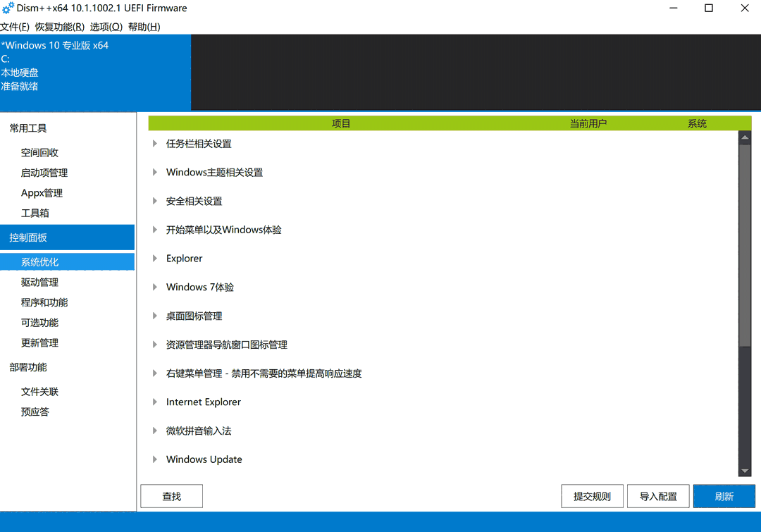Open 可选功能 in the sidebar
Image resolution: width=761 pixels, height=532 pixels.
point(39,322)
